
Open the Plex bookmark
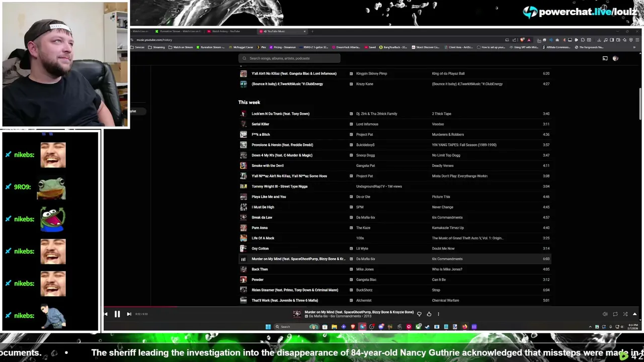[x=262, y=47]
